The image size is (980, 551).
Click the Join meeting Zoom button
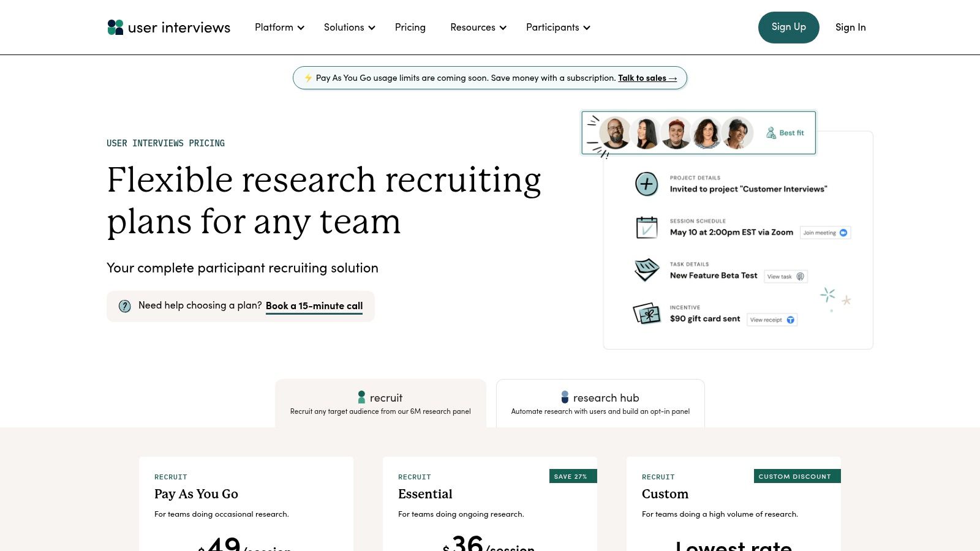825,233
